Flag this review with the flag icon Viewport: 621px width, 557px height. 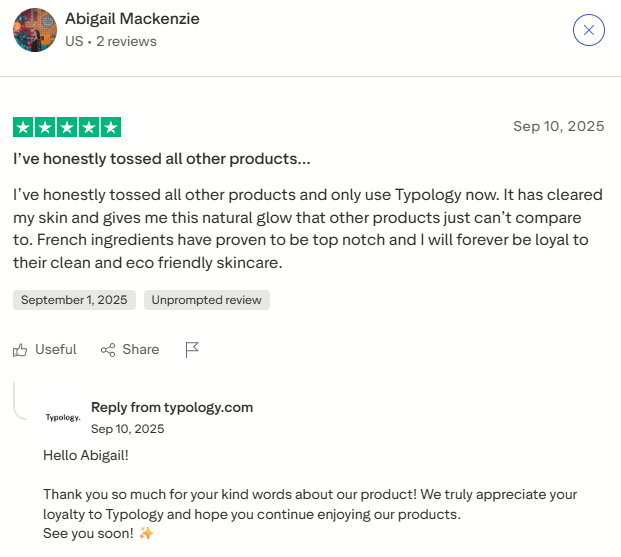click(x=192, y=349)
